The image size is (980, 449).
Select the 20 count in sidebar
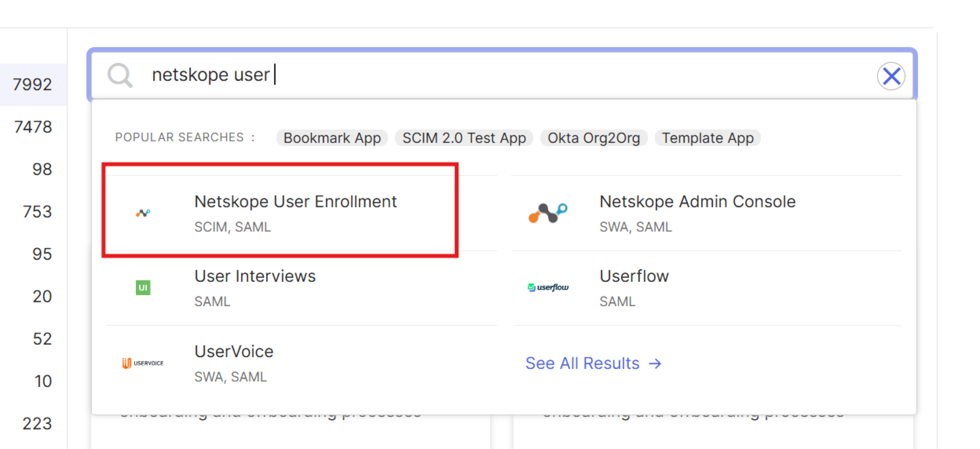(42, 296)
